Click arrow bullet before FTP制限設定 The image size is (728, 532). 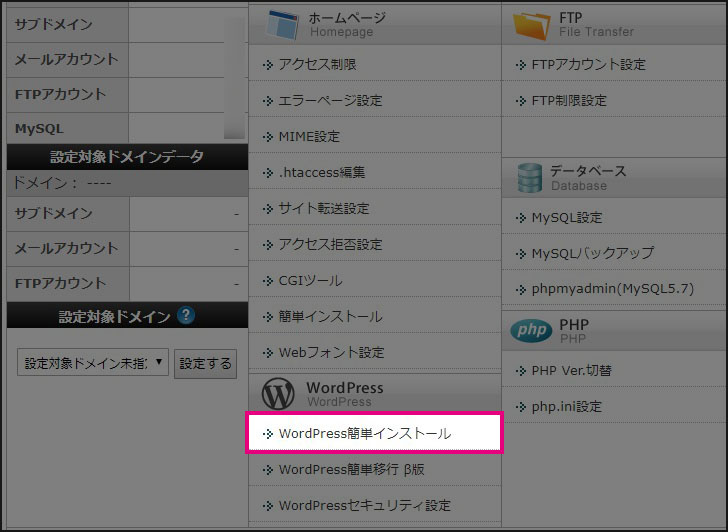520,101
